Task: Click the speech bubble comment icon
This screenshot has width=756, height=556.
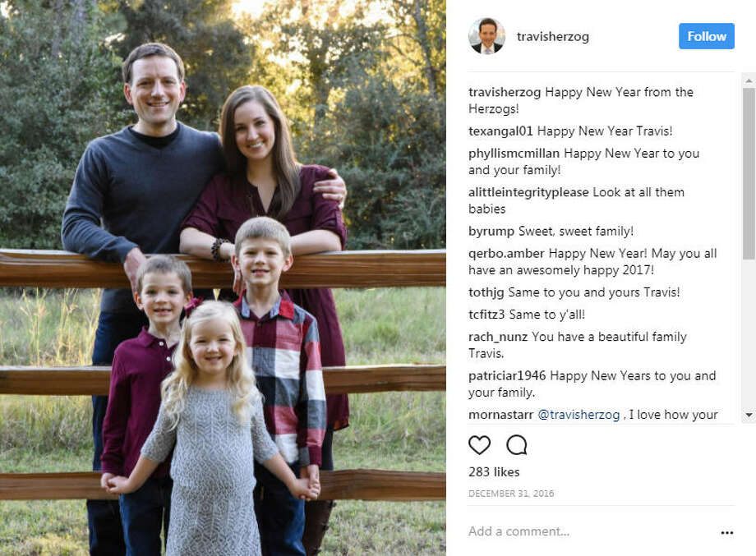Action: tap(517, 445)
